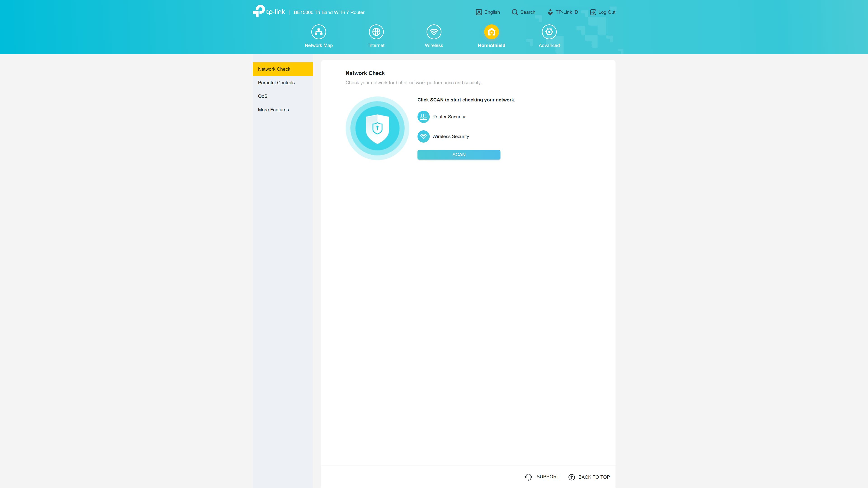
Task: Open the Wireless Wi-Fi icon
Action: click(x=434, y=32)
